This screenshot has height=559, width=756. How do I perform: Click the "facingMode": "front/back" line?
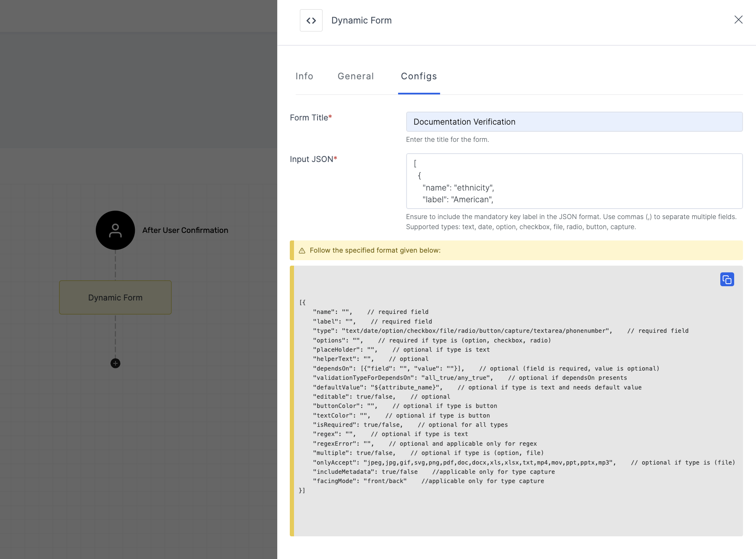[x=428, y=481]
